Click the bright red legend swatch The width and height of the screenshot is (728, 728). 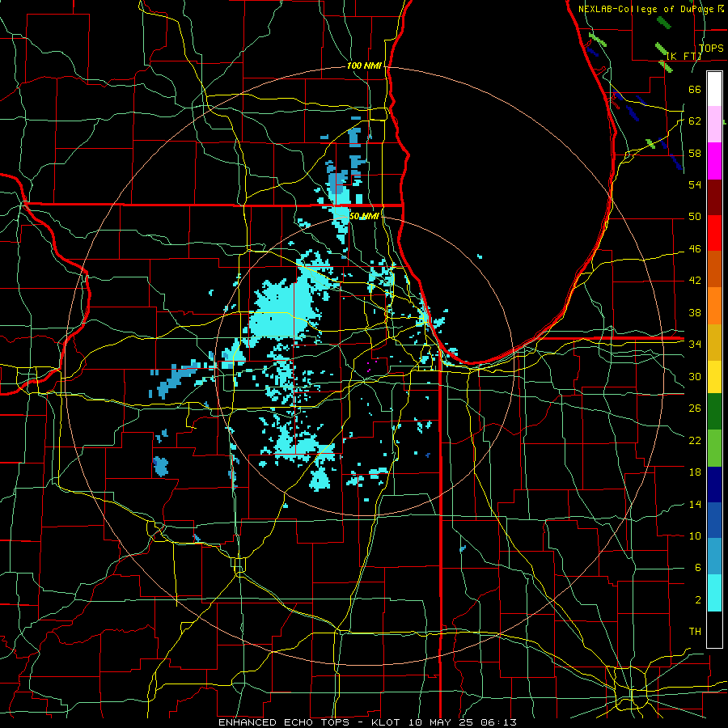click(x=714, y=233)
